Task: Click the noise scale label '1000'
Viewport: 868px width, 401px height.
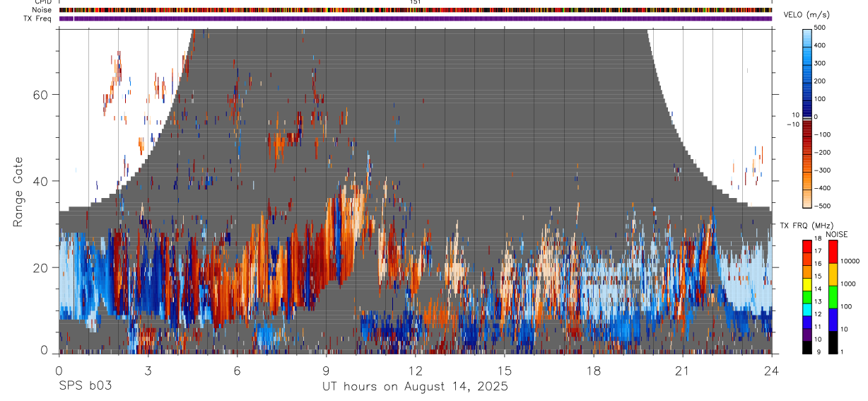Action: tap(848, 284)
